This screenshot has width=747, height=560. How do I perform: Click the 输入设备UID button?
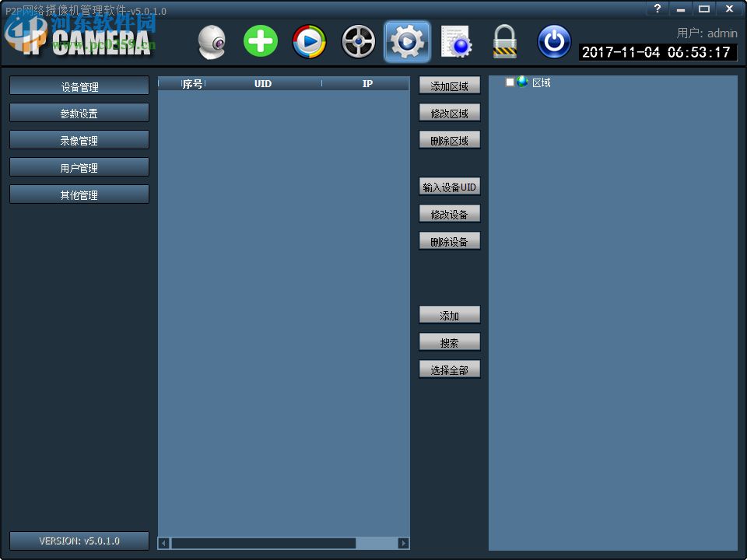pos(449,187)
